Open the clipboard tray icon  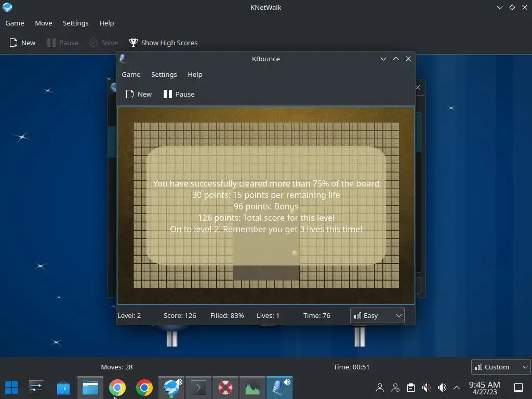click(411, 388)
